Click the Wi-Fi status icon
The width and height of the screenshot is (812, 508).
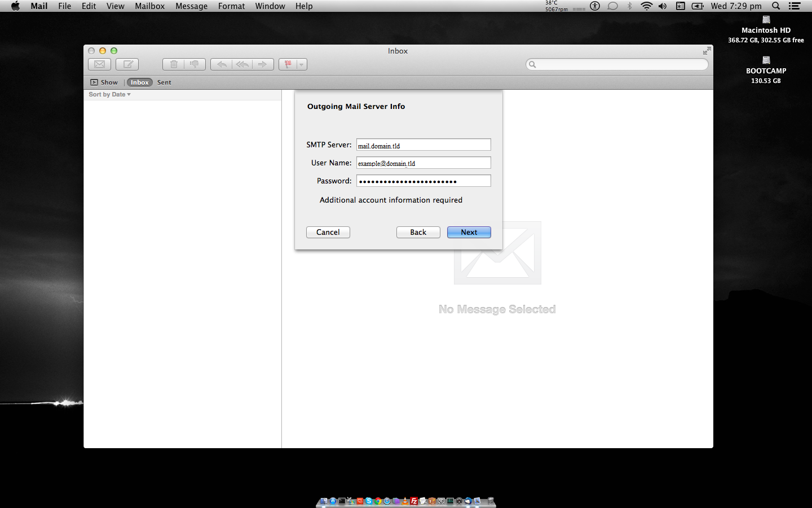coord(646,6)
